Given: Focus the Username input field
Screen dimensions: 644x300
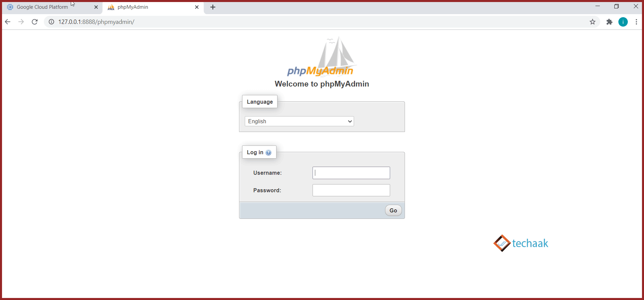Looking at the screenshot, I should [351, 173].
